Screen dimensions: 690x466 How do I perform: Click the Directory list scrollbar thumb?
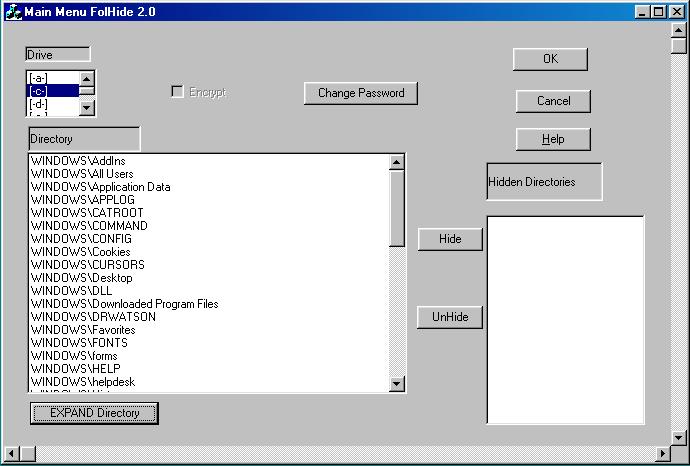(x=396, y=208)
